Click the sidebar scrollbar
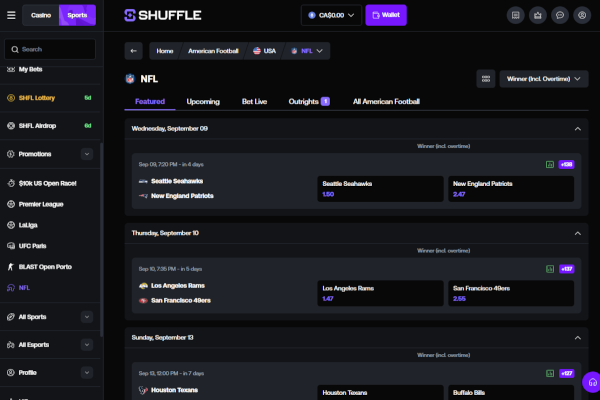 (x=101, y=240)
